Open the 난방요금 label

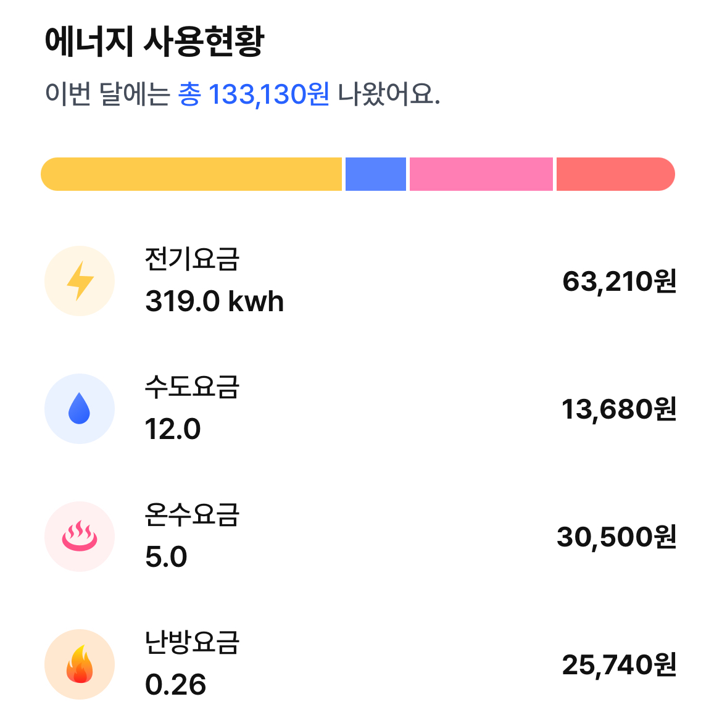192,643
